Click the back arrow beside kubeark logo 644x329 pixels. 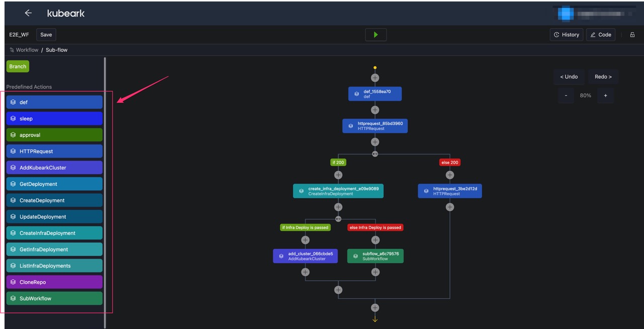click(x=28, y=13)
